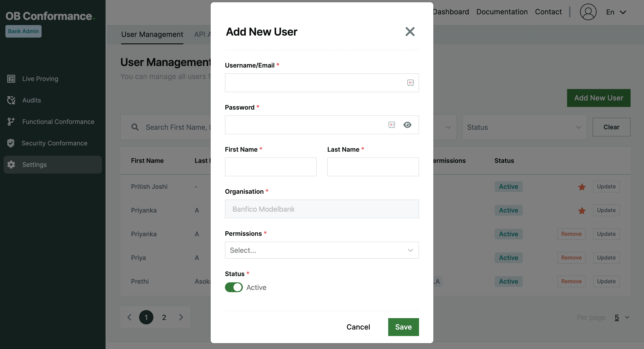Open the Status filter dropdown
The height and width of the screenshot is (349, 644).
(x=524, y=127)
